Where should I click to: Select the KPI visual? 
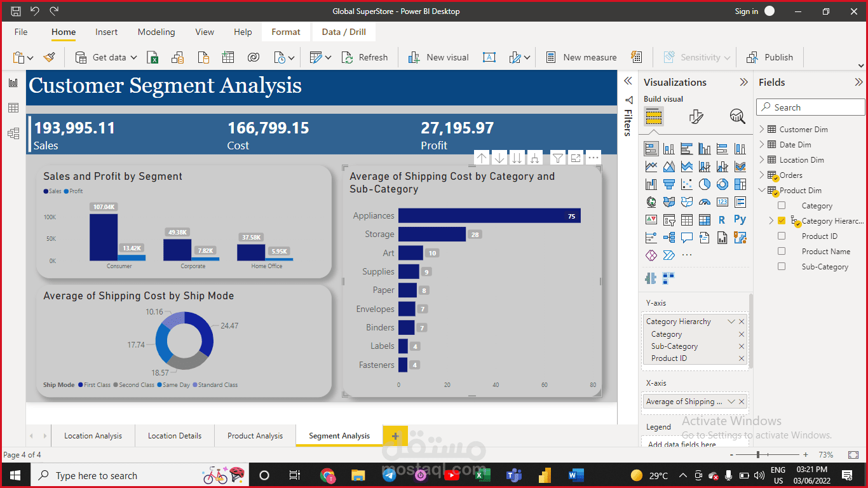coord(651,220)
